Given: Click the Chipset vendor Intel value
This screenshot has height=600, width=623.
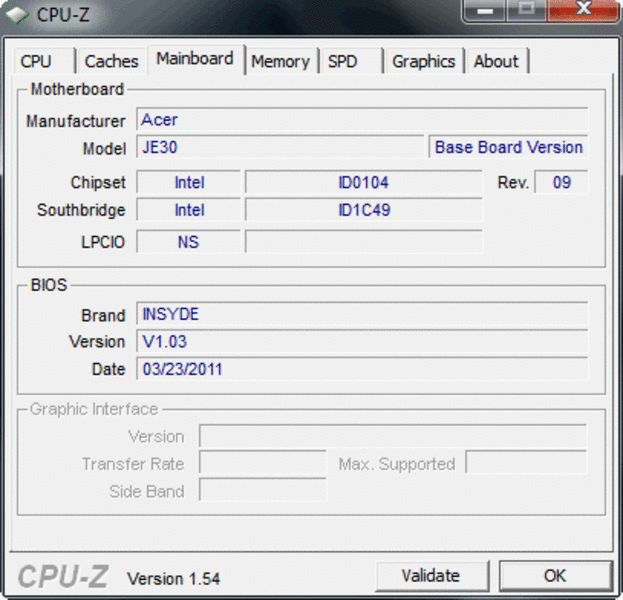Looking at the screenshot, I should point(188,182).
